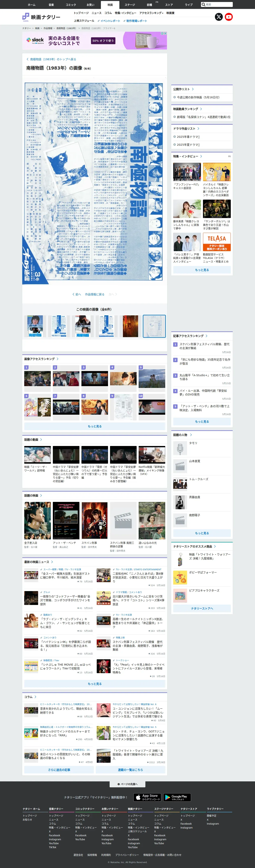
Task: Open the 特集・インタビュー sidebar chevron heading
Action: click(187, 156)
